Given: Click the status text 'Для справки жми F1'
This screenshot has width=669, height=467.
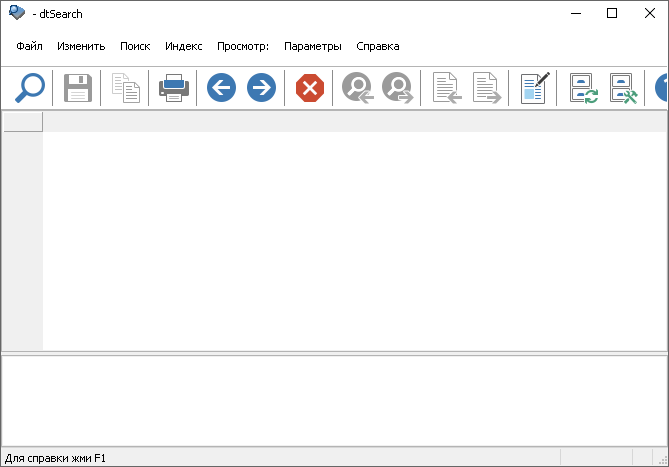Looking at the screenshot, I should pyautogui.click(x=55, y=458).
